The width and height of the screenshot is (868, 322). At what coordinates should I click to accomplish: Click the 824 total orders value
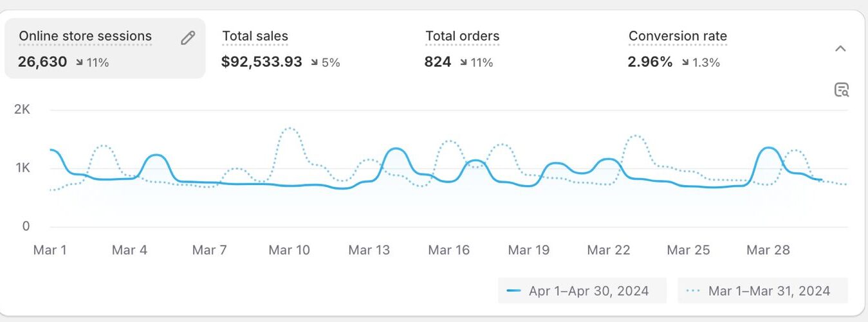[438, 62]
